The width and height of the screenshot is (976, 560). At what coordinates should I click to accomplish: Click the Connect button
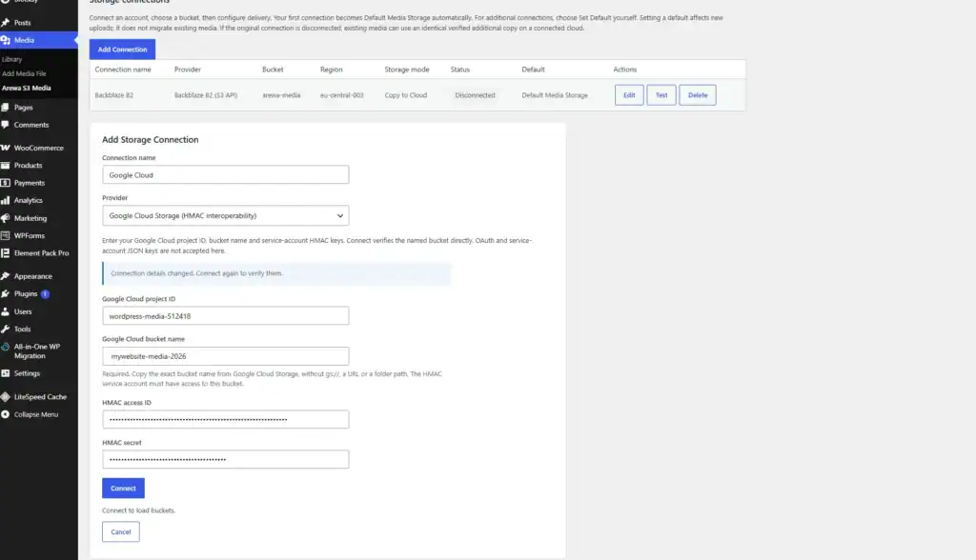click(x=123, y=488)
